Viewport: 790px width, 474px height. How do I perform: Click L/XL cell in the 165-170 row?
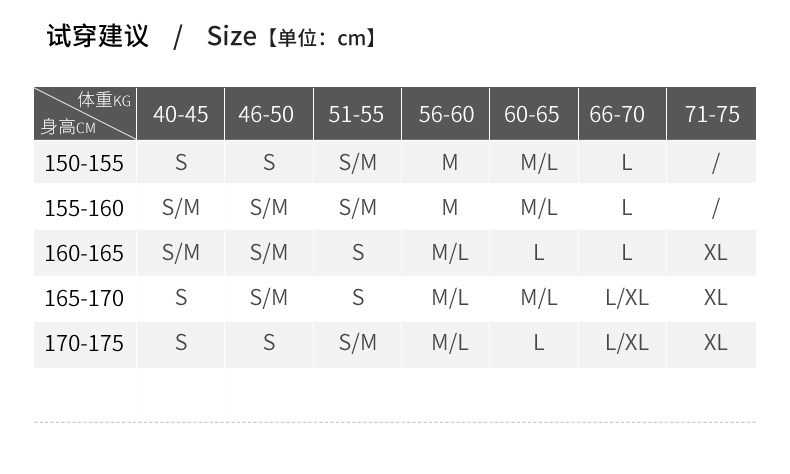point(627,297)
